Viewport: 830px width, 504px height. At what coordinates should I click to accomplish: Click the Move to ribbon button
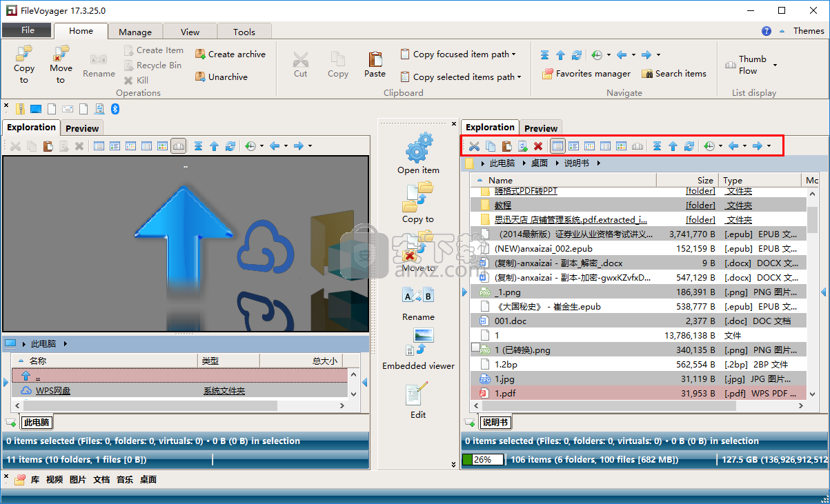pyautogui.click(x=61, y=64)
